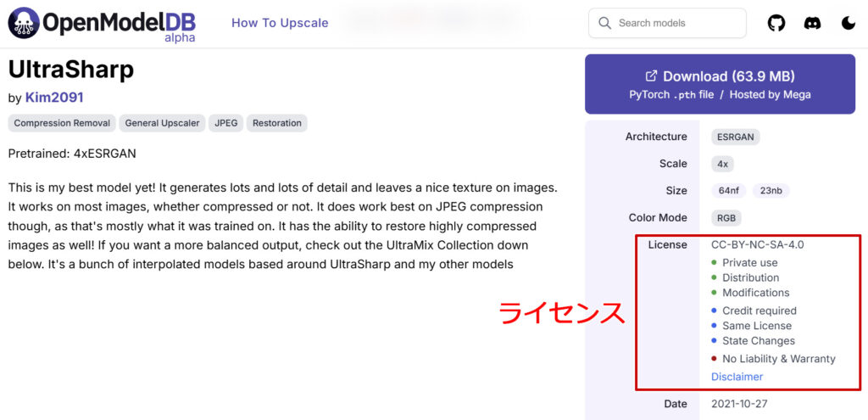The height and width of the screenshot is (420, 868).
Task: Click the Restoration tag
Action: click(277, 123)
